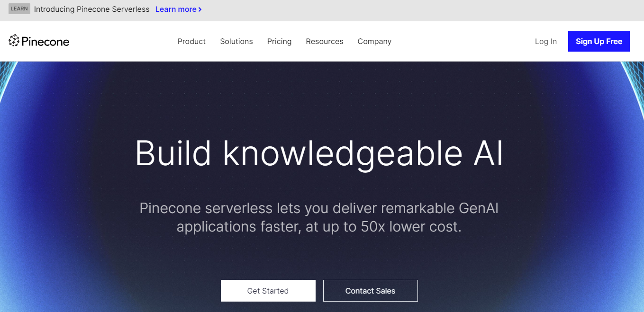Open the Solutions menu
The height and width of the screenshot is (312, 644).
click(x=236, y=41)
